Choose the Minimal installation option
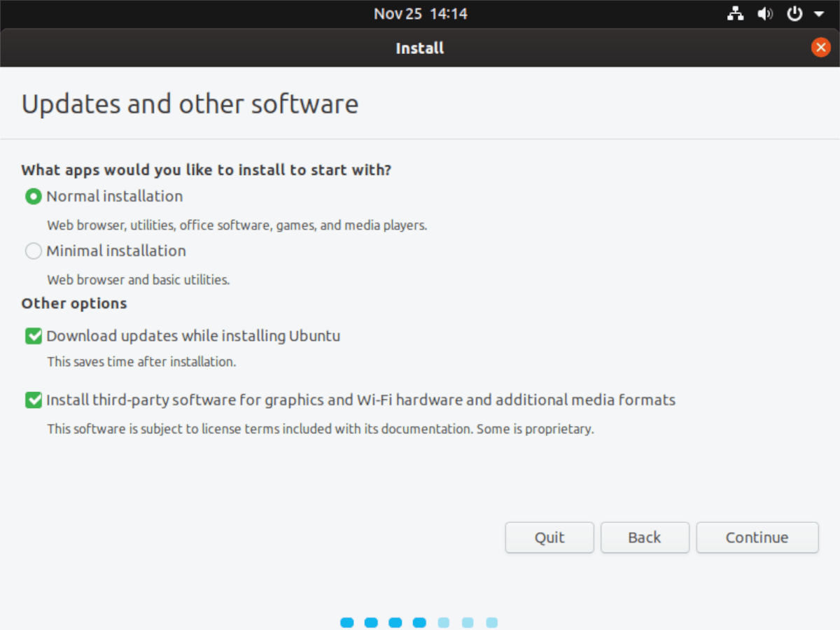 (x=33, y=251)
